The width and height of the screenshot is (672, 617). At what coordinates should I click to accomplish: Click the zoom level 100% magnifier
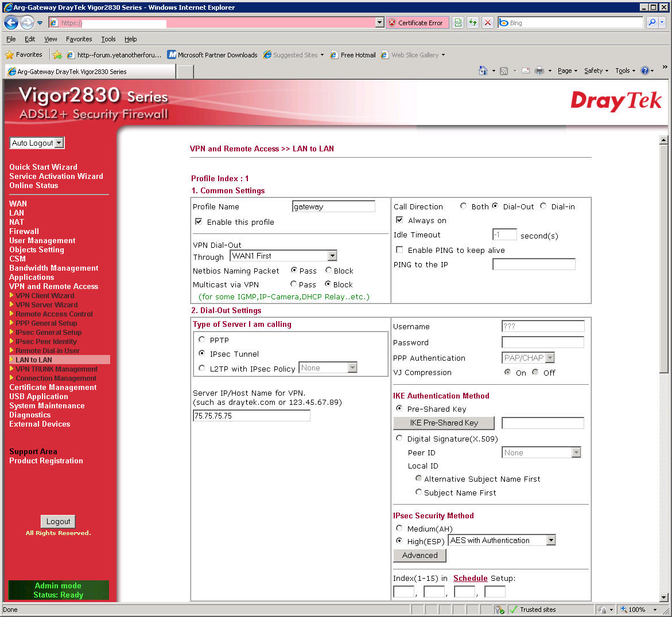pos(624,610)
